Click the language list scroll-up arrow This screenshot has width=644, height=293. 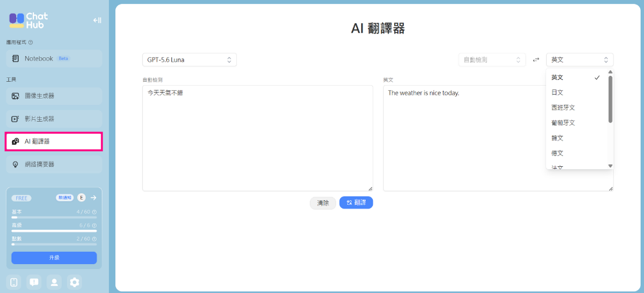click(611, 72)
